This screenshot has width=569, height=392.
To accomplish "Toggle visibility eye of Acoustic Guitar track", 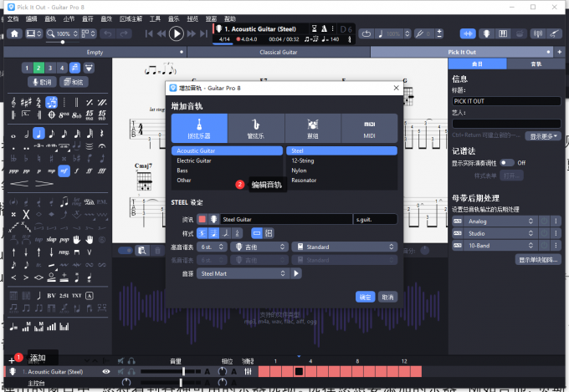I will point(106,371).
